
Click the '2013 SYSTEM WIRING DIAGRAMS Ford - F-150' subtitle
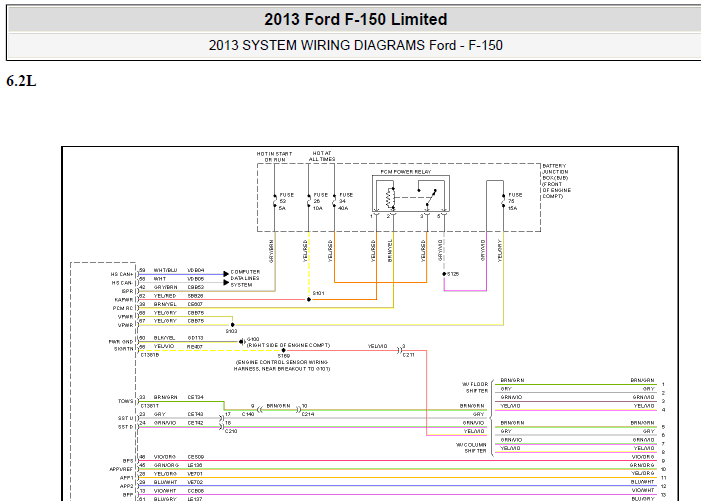point(355,45)
